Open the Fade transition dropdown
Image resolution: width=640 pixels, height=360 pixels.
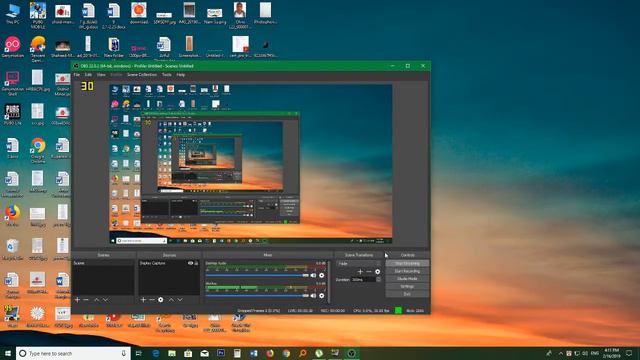(359, 264)
